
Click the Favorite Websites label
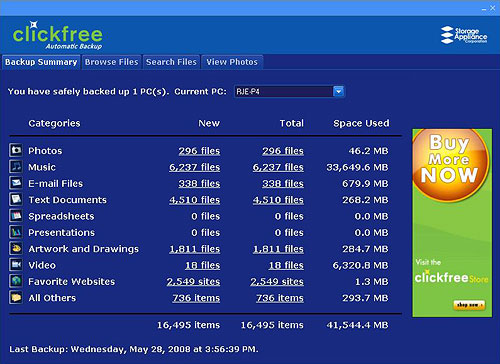71,282
